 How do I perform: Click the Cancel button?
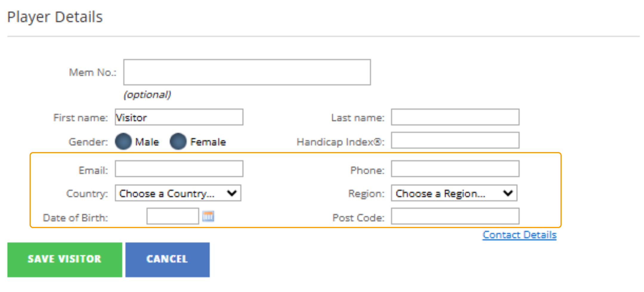coord(167,259)
